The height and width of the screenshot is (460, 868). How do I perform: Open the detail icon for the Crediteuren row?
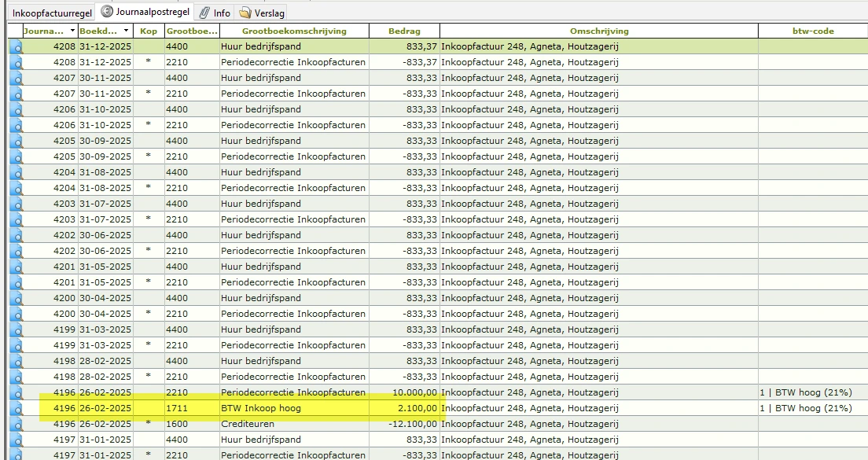(16, 424)
